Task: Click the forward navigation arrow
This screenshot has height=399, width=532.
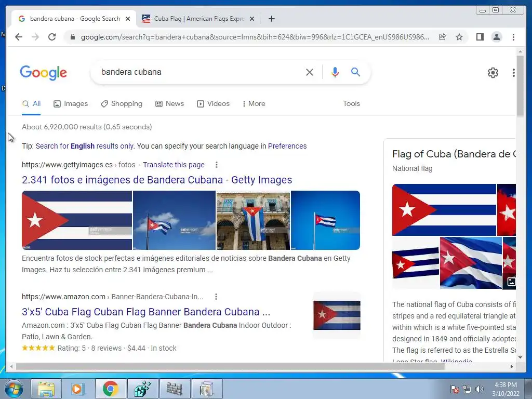Action: (35, 37)
